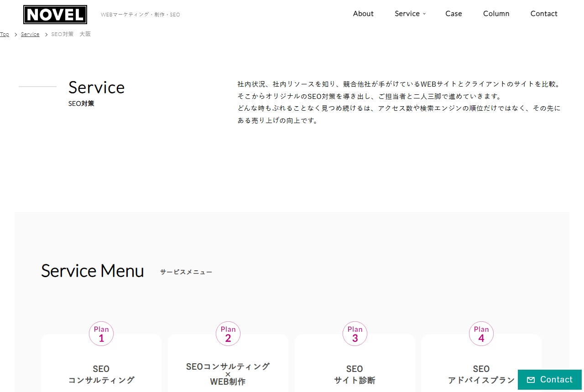
Task: Click the SEO対策 subheading under Service
Action: tap(81, 103)
